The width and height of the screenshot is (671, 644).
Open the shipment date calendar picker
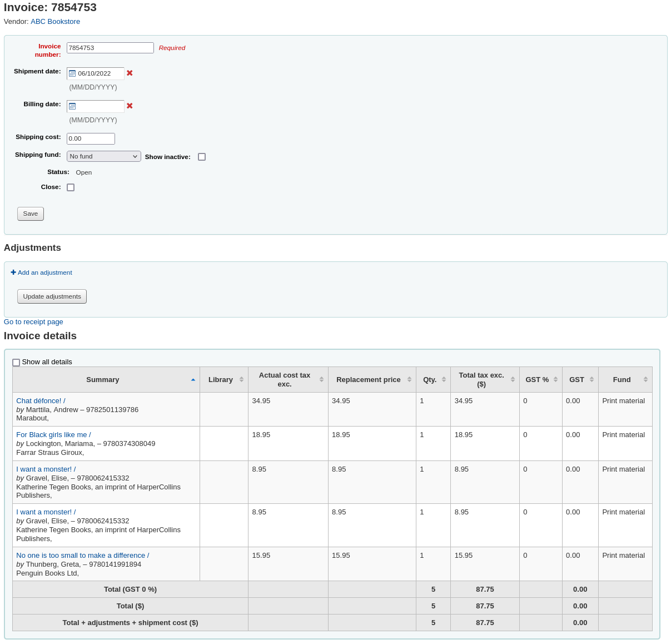pos(72,73)
